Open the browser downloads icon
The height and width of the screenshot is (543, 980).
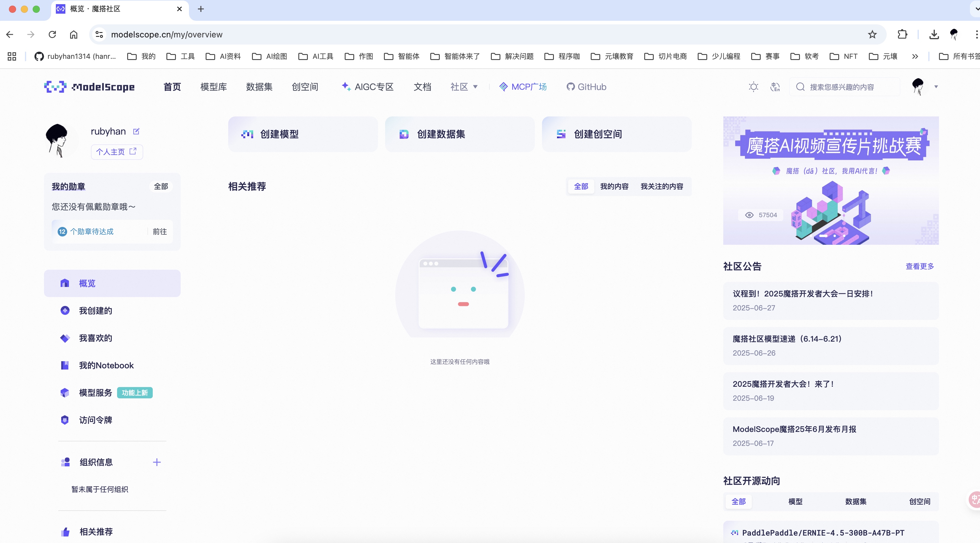[x=934, y=34]
